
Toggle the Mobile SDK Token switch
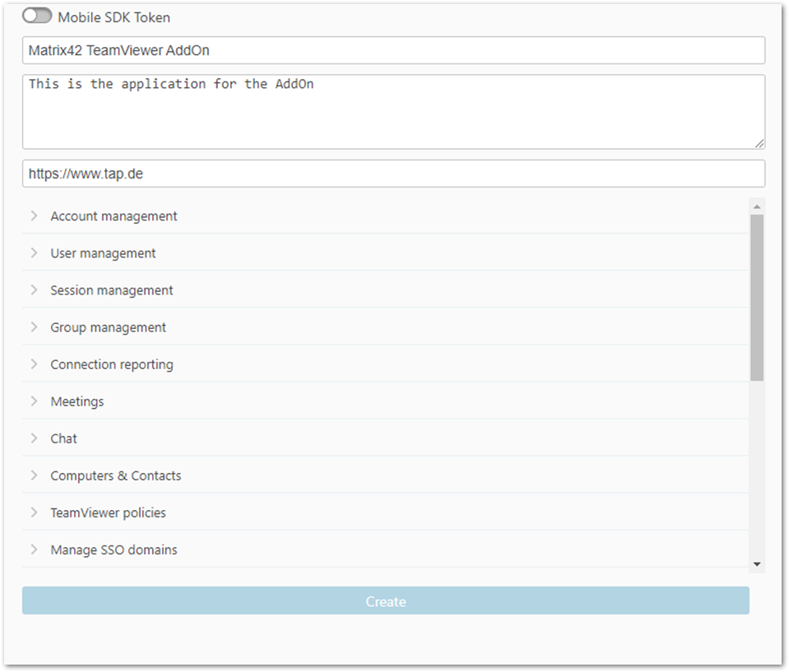(x=37, y=16)
